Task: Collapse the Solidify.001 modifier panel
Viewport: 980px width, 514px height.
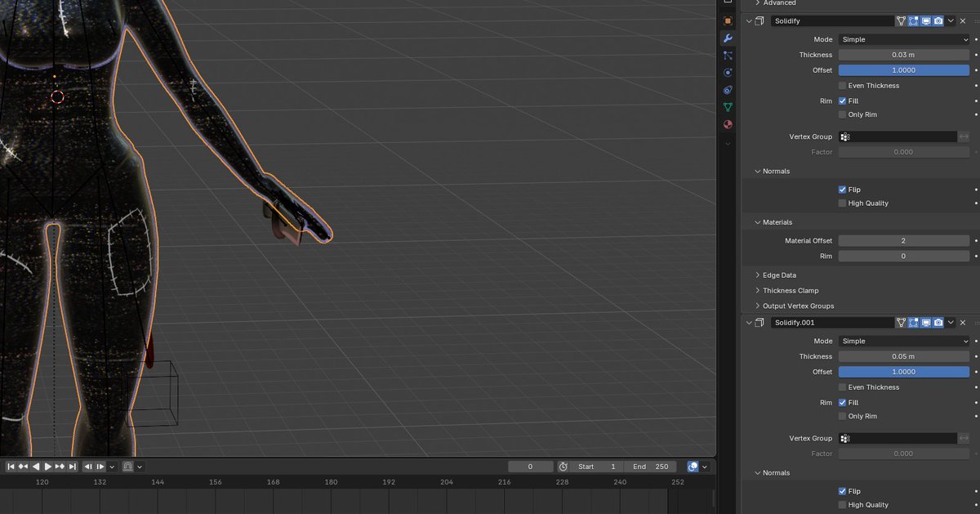Action: pos(749,323)
